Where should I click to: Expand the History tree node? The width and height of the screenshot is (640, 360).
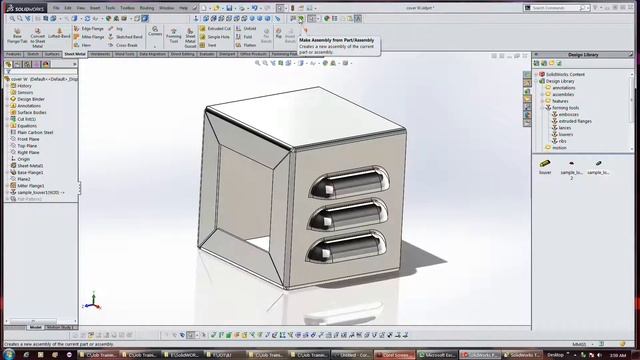click(x=8, y=86)
